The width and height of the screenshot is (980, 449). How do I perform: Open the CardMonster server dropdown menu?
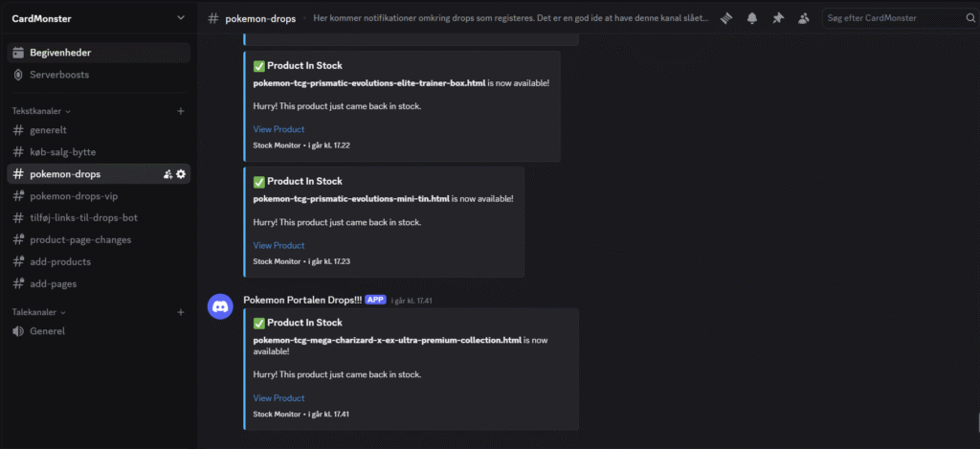click(181, 18)
